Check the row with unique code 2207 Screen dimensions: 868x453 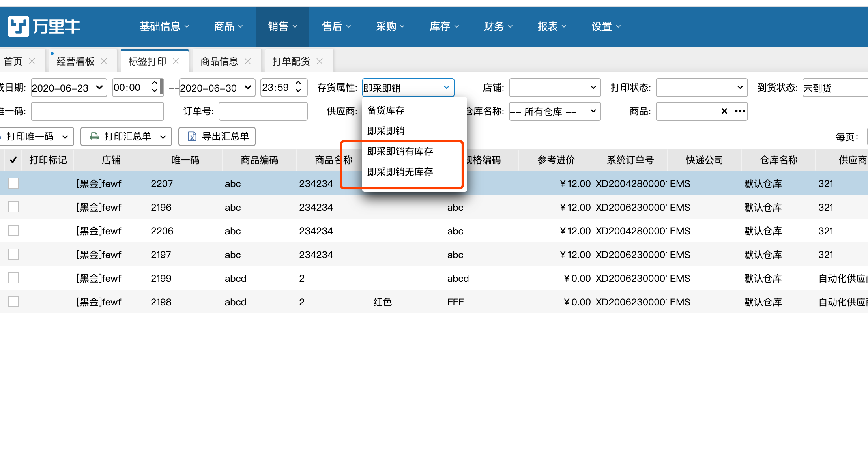coord(13,183)
